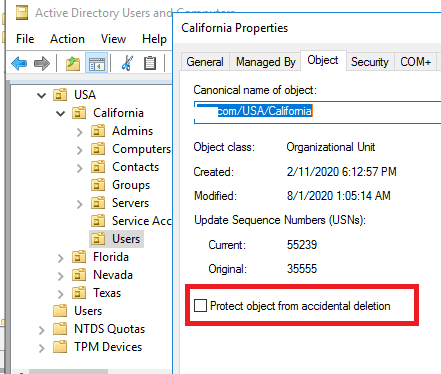Click the California Properties title bar
The image size is (441, 374).
click(x=307, y=28)
